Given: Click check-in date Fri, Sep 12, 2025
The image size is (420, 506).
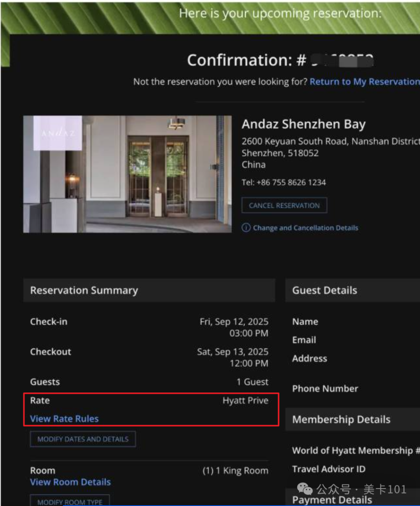Looking at the screenshot, I should click(234, 322).
